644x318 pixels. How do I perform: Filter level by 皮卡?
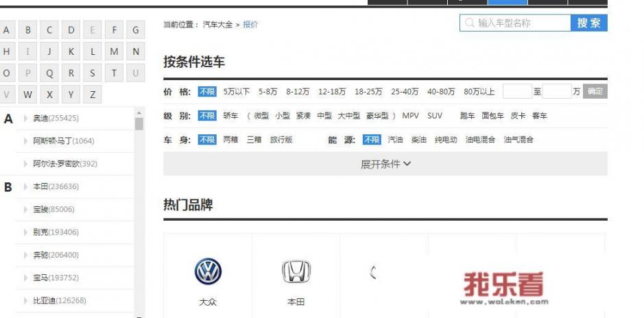(x=518, y=116)
